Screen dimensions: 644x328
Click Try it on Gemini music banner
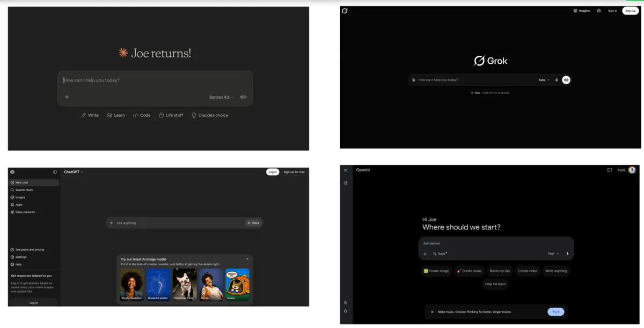[x=556, y=311]
